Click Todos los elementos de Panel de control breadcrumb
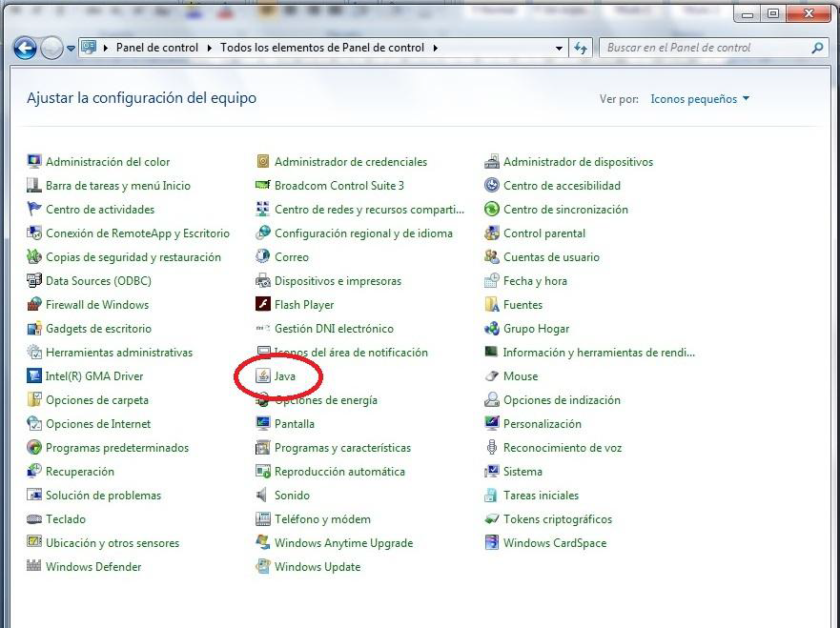840x628 pixels. pos(322,48)
